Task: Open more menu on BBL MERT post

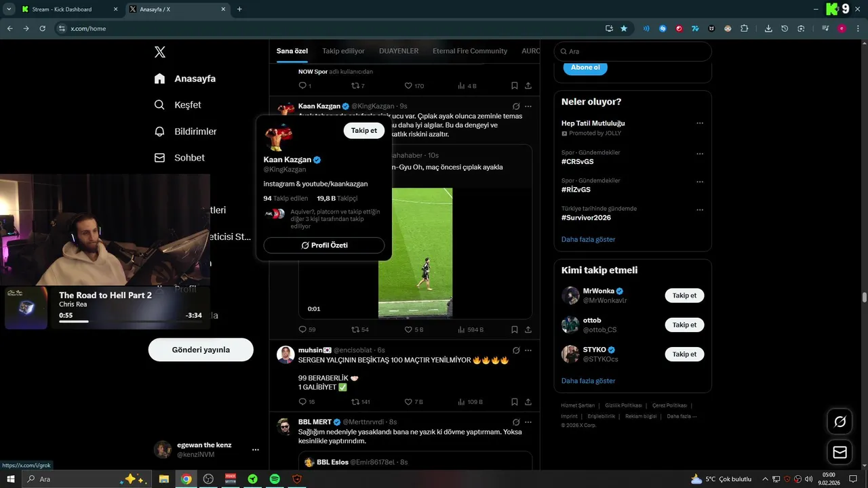Action: (x=528, y=422)
